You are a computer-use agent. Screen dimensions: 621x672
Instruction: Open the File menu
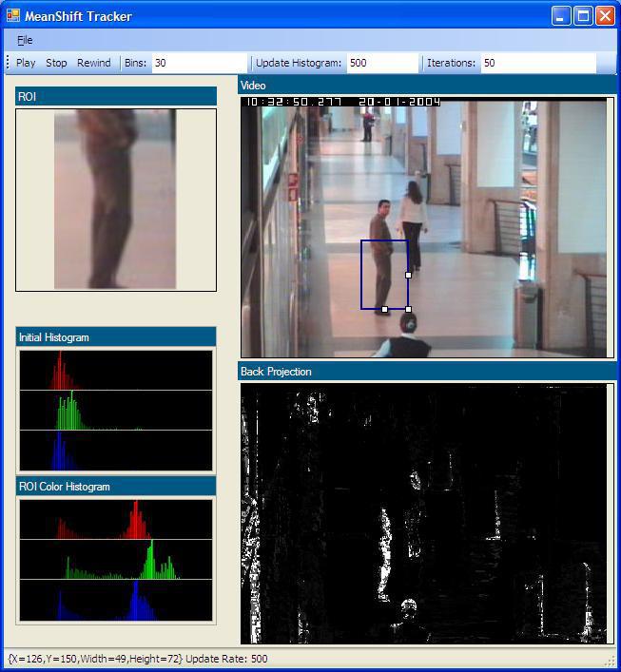pos(25,40)
